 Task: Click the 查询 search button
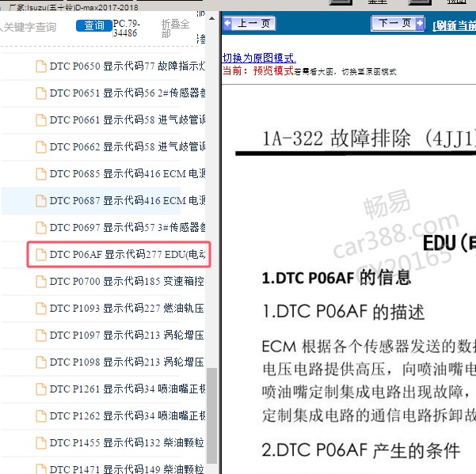(93, 26)
